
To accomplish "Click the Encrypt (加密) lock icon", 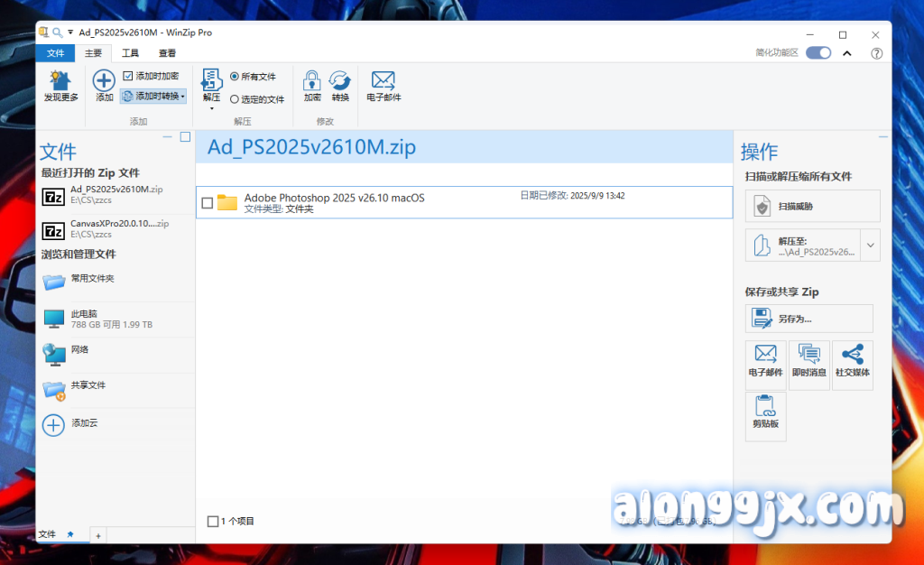I will (312, 81).
